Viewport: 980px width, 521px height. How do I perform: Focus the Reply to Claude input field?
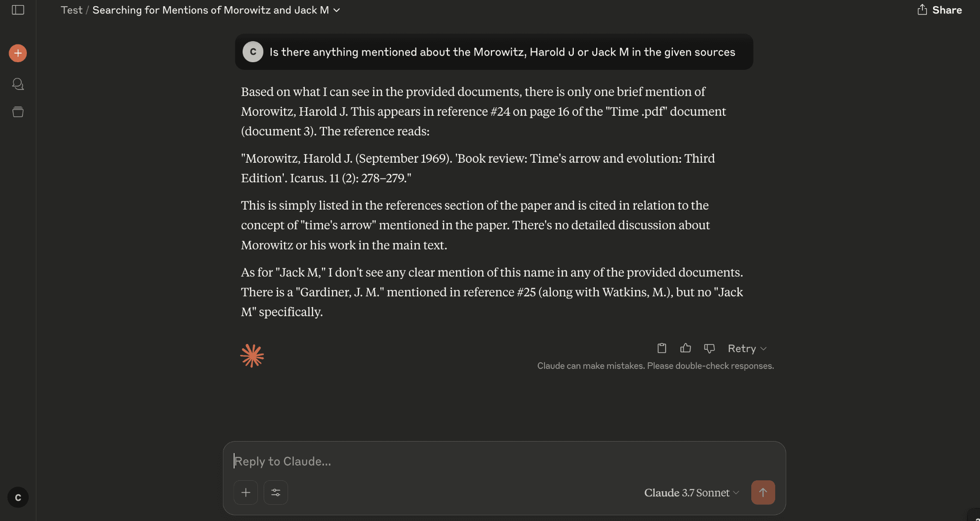tap(502, 461)
